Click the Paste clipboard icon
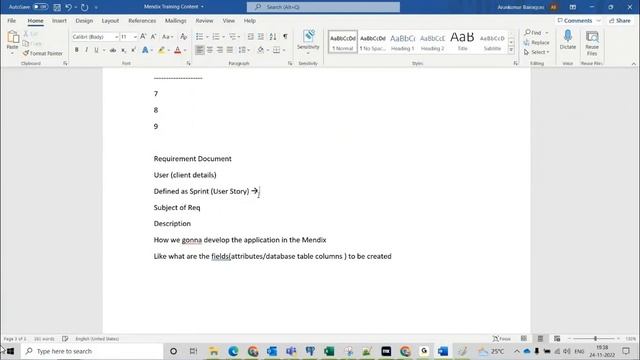 coord(13,38)
